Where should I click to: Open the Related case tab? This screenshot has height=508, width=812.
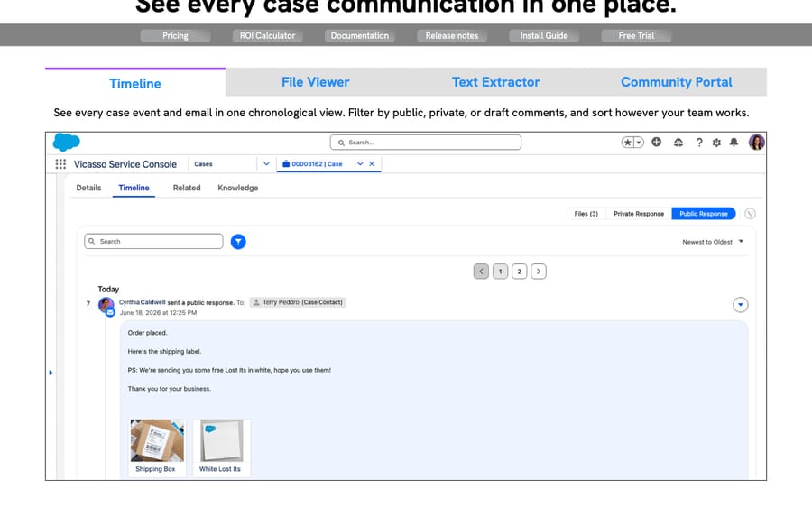(x=187, y=188)
